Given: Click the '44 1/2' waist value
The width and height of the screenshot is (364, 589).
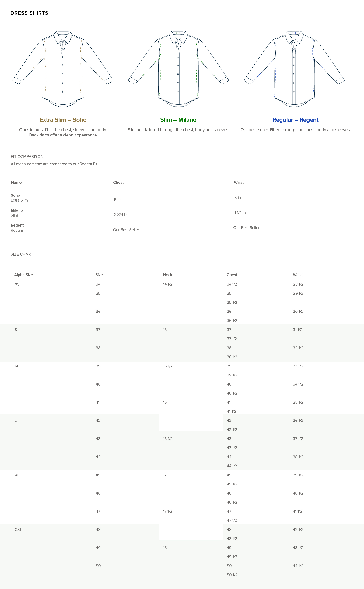Looking at the screenshot, I should (298, 566).
